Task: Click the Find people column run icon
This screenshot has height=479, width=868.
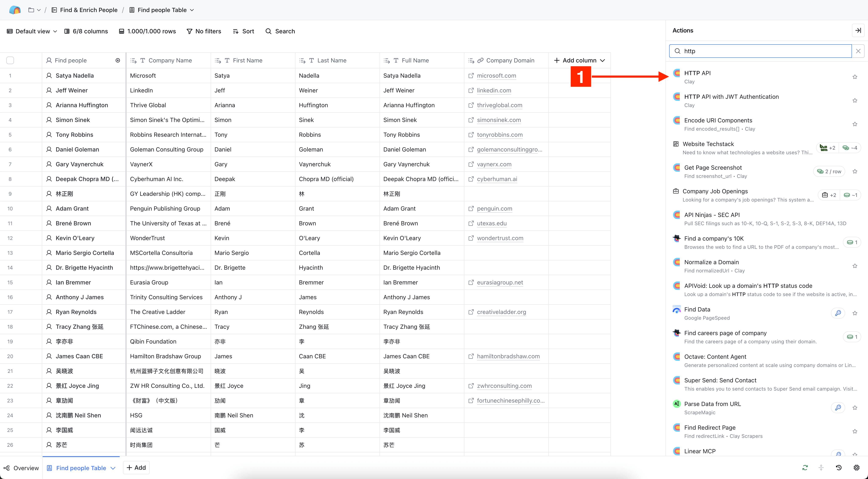Action: point(118,60)
